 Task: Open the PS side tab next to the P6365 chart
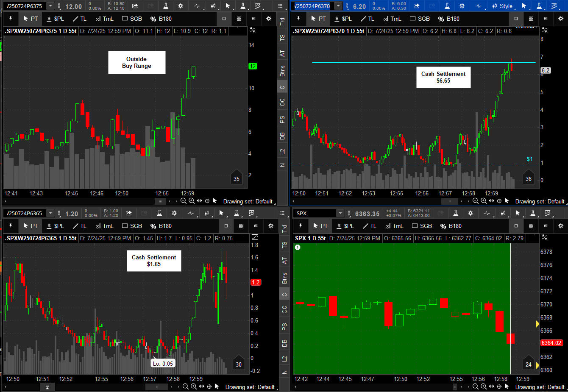(284, 326)
